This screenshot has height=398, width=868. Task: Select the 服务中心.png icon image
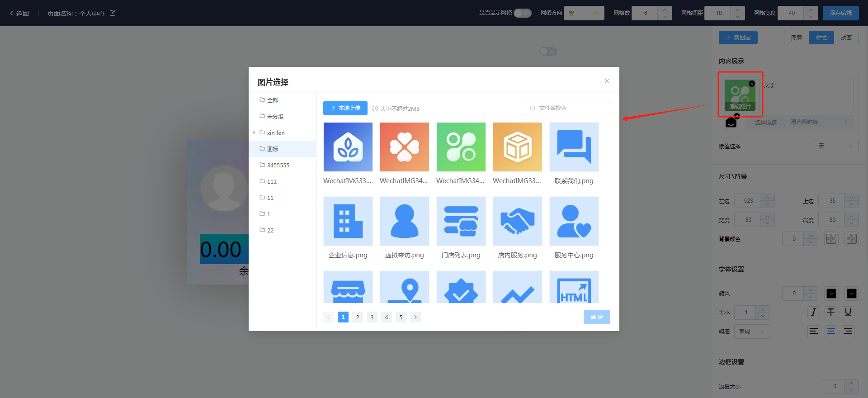(574, 221)
